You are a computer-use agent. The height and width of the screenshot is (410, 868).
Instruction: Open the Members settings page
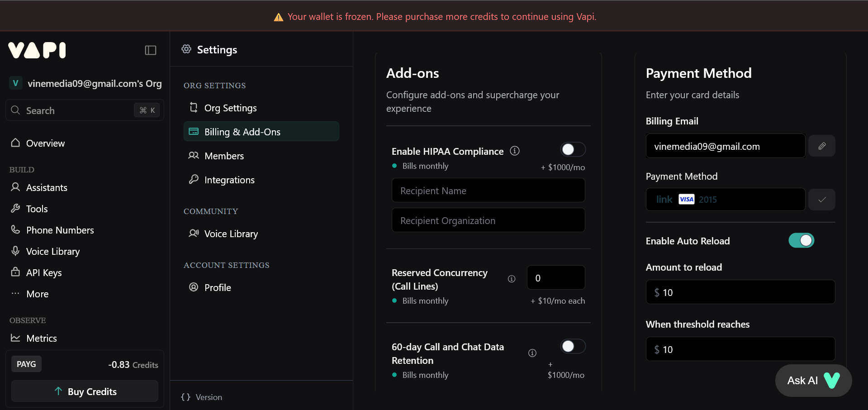click(223, 156)
